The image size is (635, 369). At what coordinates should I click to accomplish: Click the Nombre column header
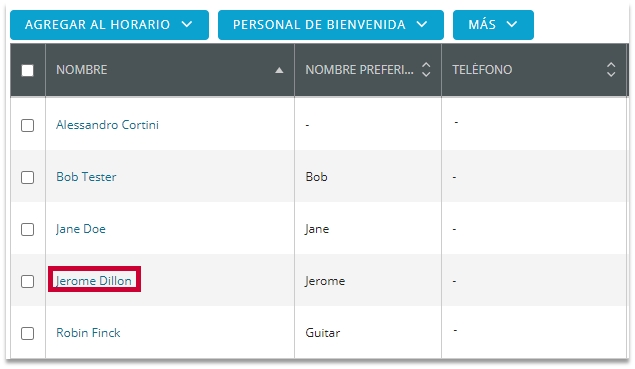[x=82, y=70]
